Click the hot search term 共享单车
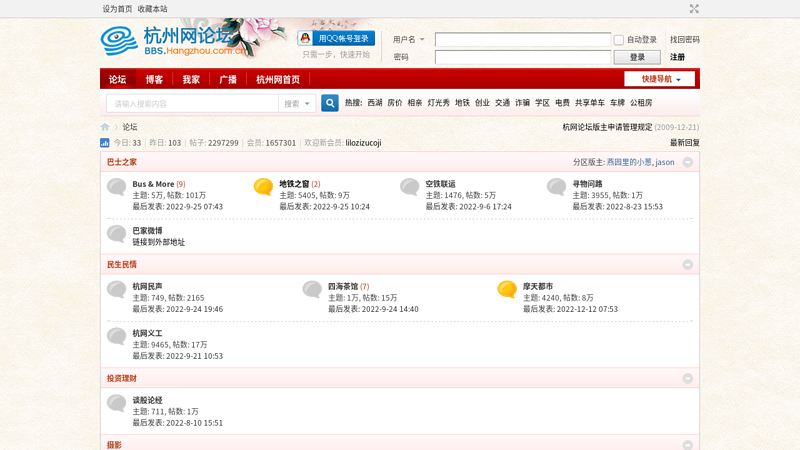 (x=590, y=103)
